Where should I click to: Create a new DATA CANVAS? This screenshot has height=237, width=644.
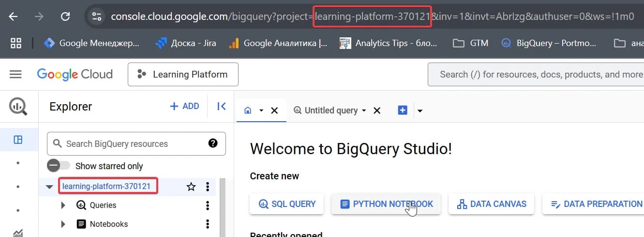pyautogui.click(x=491, y=204)
